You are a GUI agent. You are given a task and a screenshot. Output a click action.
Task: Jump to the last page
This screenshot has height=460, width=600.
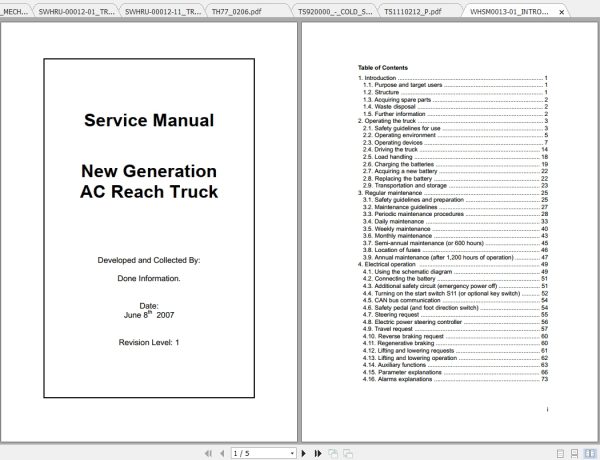point(318,453)
